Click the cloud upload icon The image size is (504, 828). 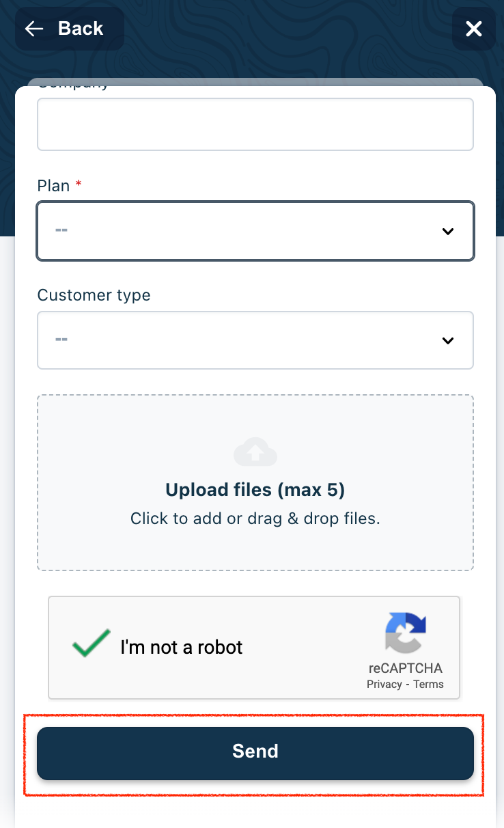(255, 452)
